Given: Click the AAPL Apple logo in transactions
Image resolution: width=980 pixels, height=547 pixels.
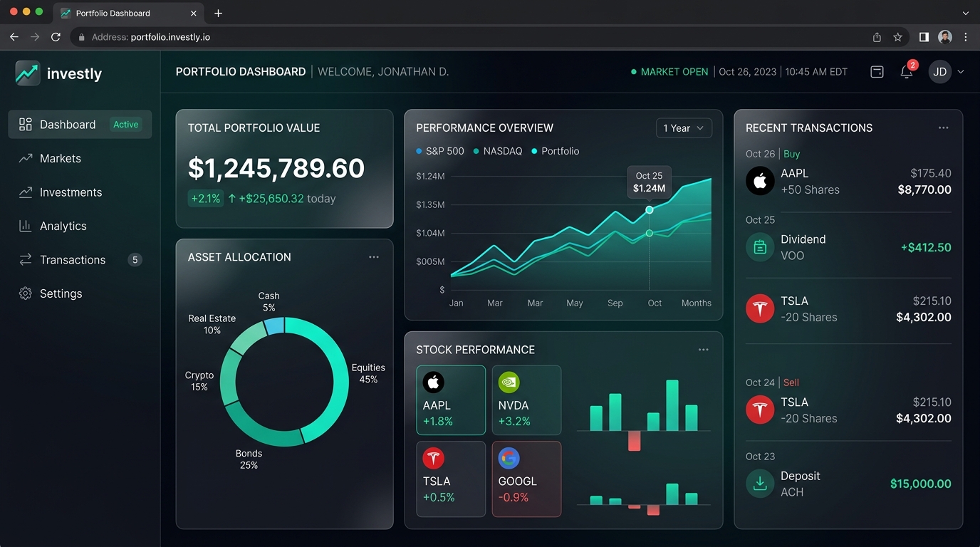Looking at the screenshot, I should (x=760, y=181).
